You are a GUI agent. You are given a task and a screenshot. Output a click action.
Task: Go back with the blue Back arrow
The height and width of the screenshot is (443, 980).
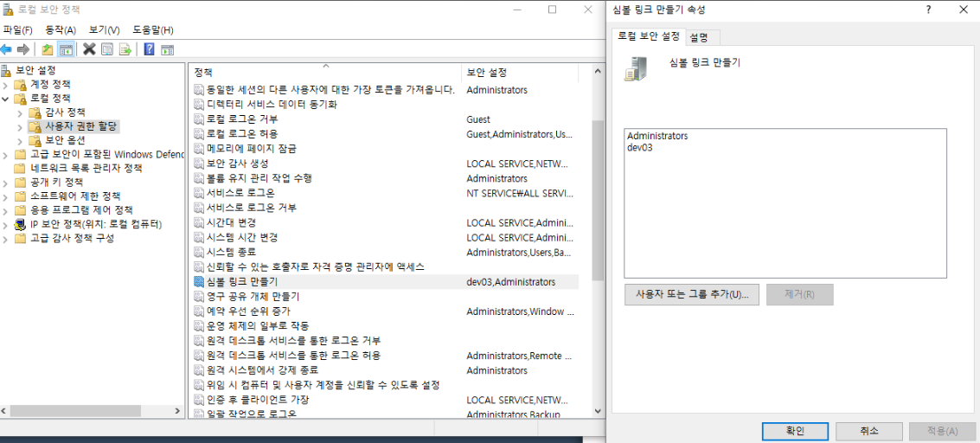tap(6, 49)
